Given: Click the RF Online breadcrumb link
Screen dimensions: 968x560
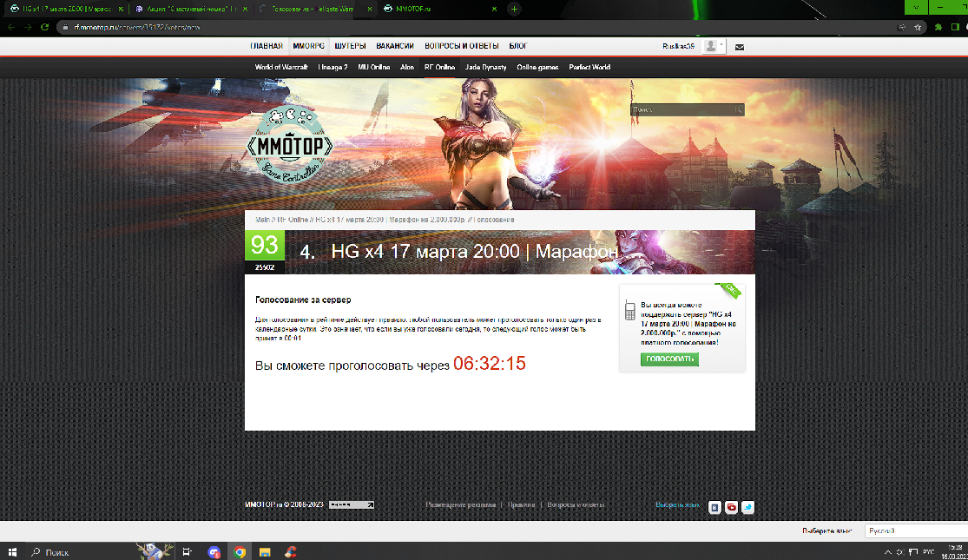Looking at the screenshot, I should click(292, 220).
